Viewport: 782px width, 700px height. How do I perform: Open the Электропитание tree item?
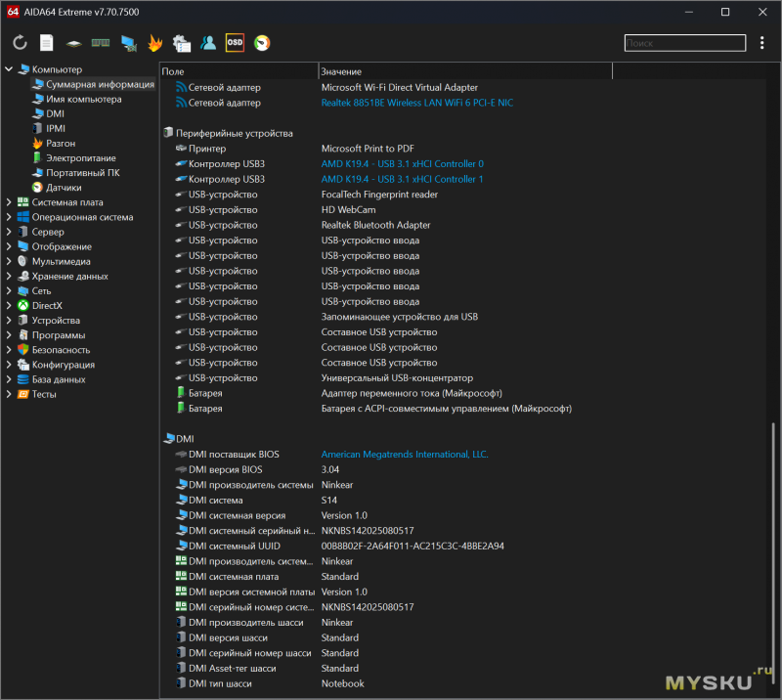74,157
